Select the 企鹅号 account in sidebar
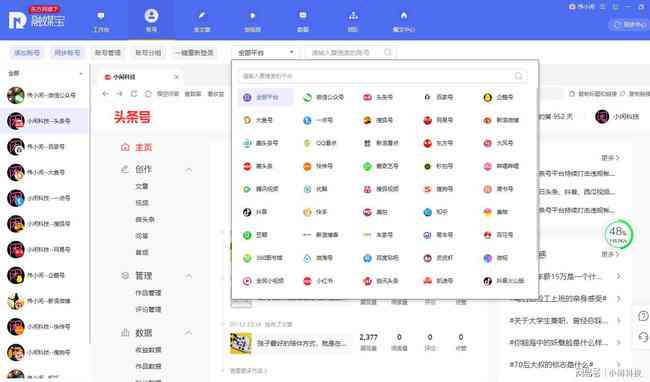Image resolution: width=650 pixels, height=382 pixels. [x=44, y=275]
